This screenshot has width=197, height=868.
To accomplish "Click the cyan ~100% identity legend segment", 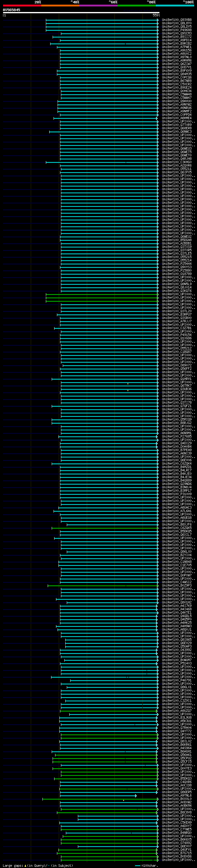I will 175,6.
